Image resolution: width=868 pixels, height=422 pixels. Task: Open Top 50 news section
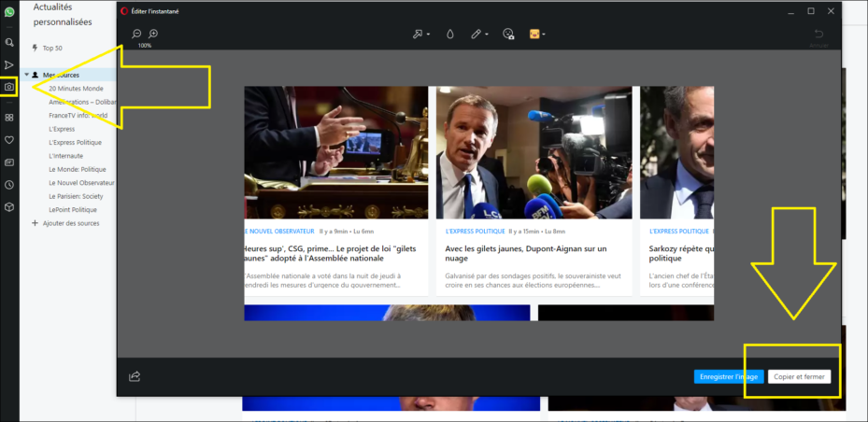[52, 49]
